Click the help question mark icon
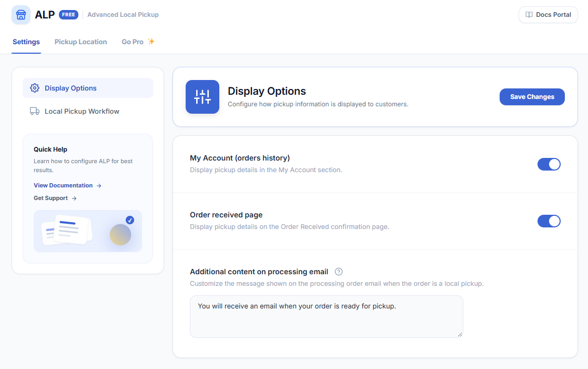Image resolution: width=588 pixels, height=369 pixels. 339,272
